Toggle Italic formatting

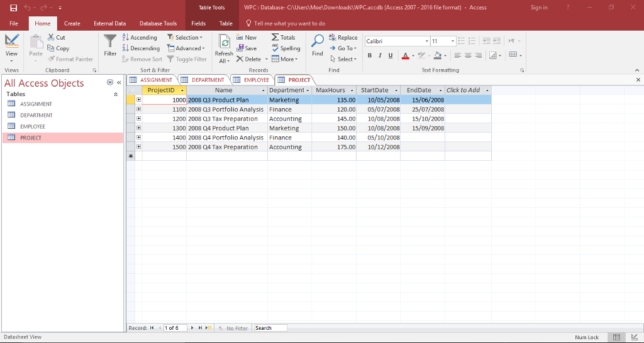pyautogui.click(x=380, y=55)
